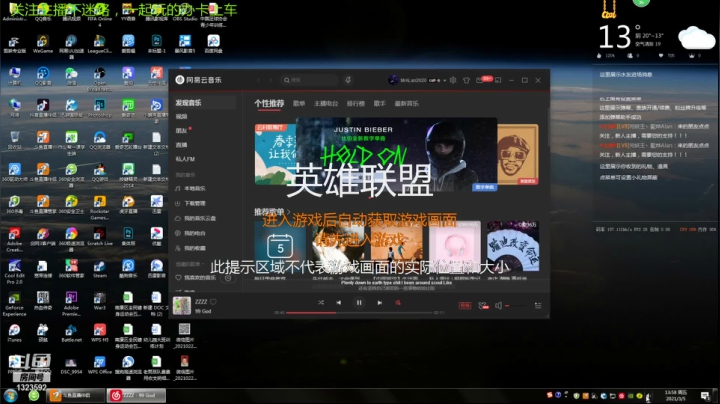Image resolution: width=720 pixels, height=404 pixels.
Task: Open the Windows Start menu
Action: [10, 395]
